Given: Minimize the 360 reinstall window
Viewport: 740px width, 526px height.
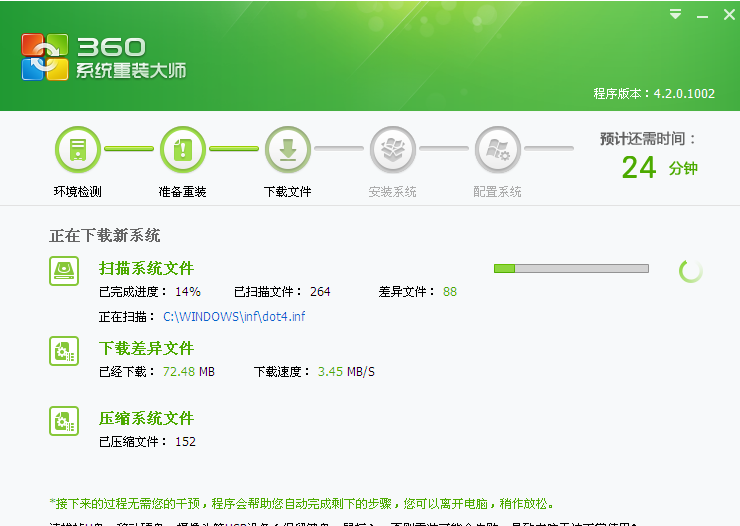Looking at the screenshot, I should tap(702, 17).
